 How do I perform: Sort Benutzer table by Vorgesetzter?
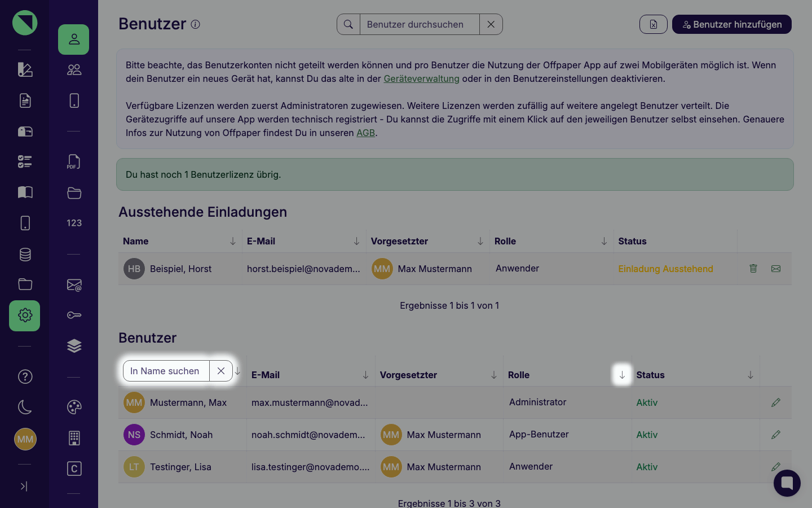[493, 375]
